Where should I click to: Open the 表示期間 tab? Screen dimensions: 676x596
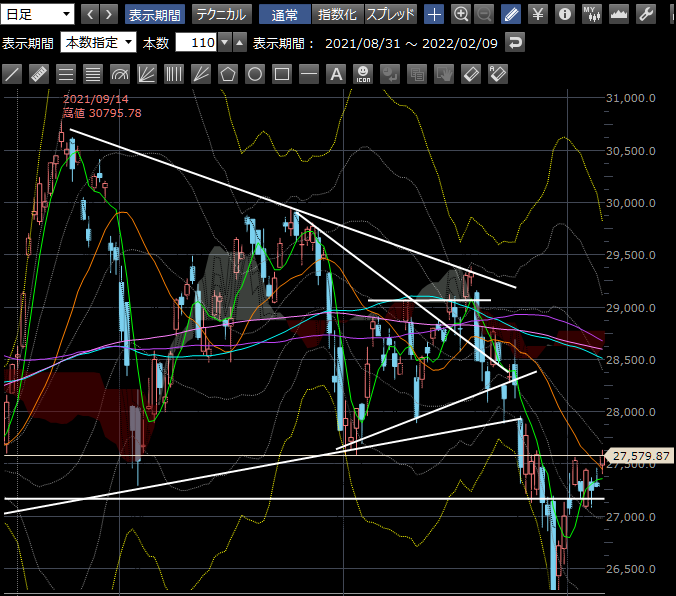[155, 14]
